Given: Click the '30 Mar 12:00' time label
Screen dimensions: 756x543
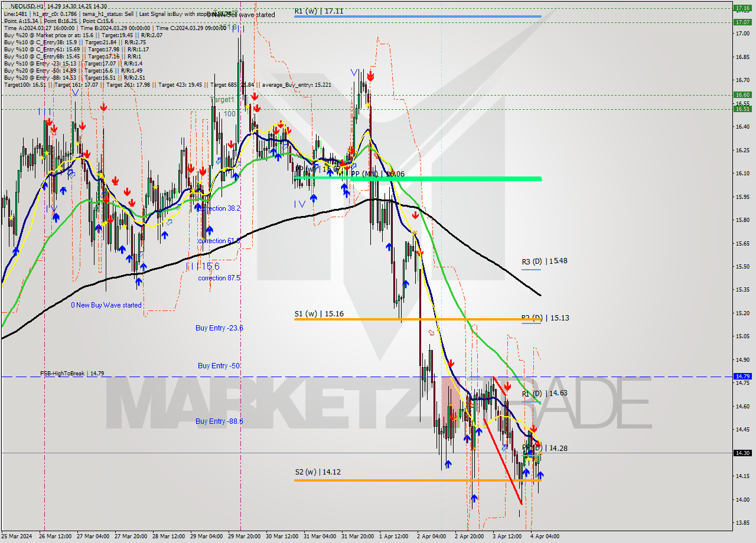Looking at the screenshot, I should [283, 537].
